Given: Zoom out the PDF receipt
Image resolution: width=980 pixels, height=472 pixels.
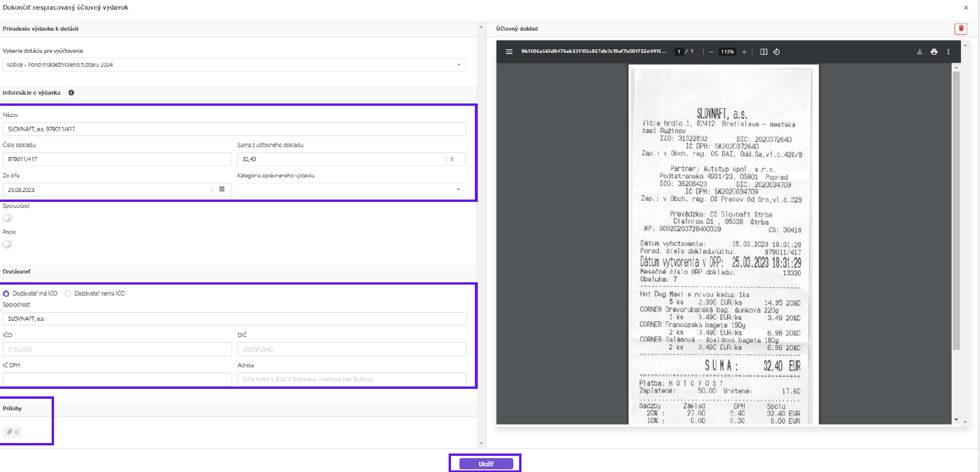Looking at the screenshot, I should (711, 52).
